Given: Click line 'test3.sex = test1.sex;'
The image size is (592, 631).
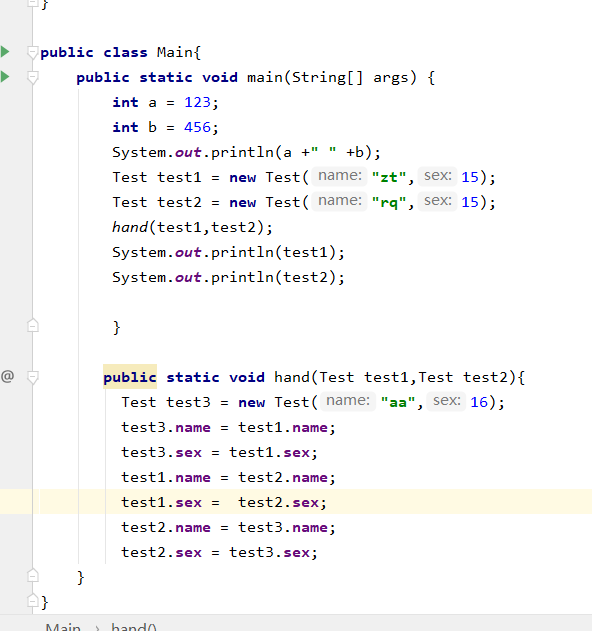Looking at the screenshot, I should [x=219, y=452].
